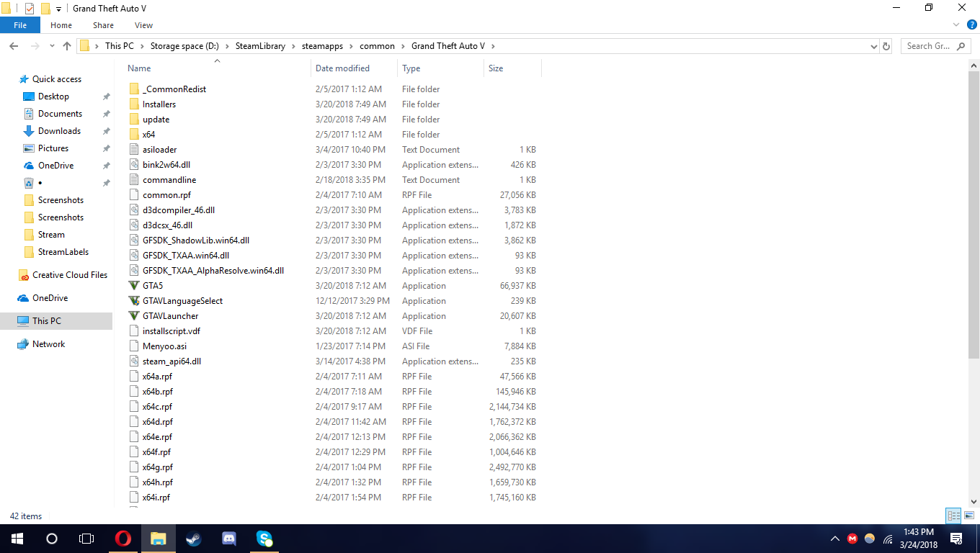Go back using the Back arrow
Screen dimensions: 980x553
pyautogui.click(x=14, y=46)
